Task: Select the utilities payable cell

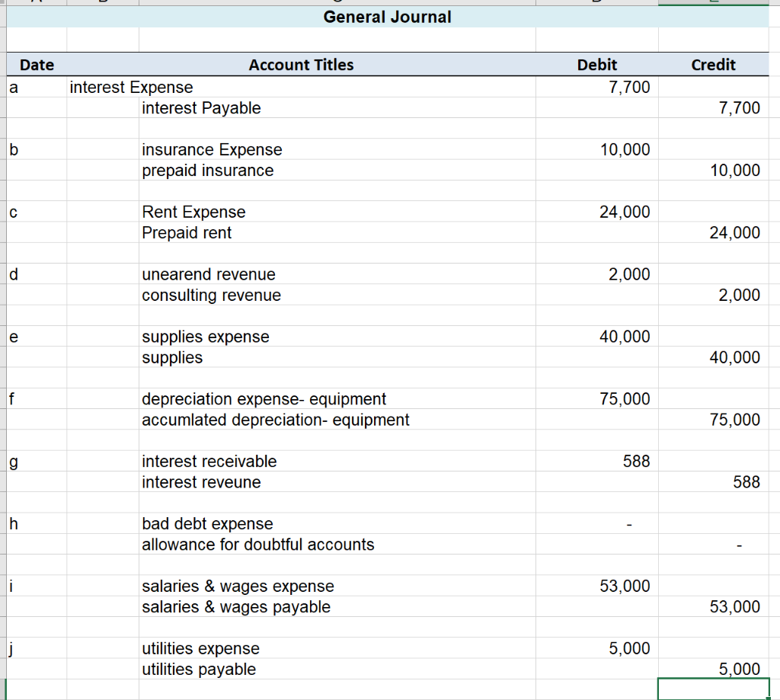Action: tap(337, 670)
